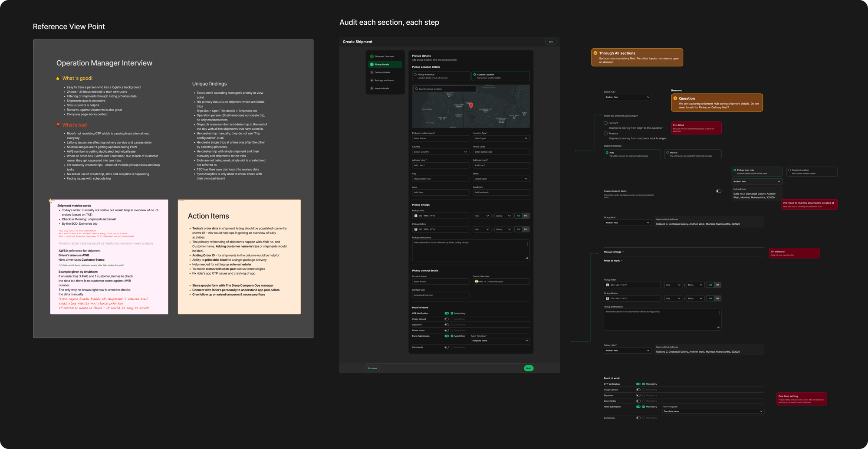This screenshot has height=449, width=868.
Task: Click the green Next button
Action: click(529, 368)
